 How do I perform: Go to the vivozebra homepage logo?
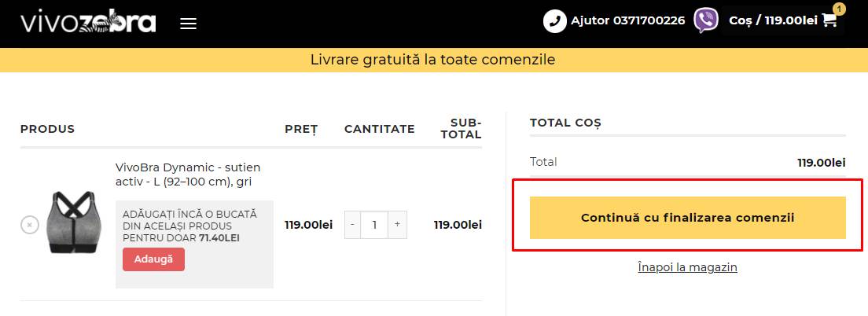(x=88, y=22)
